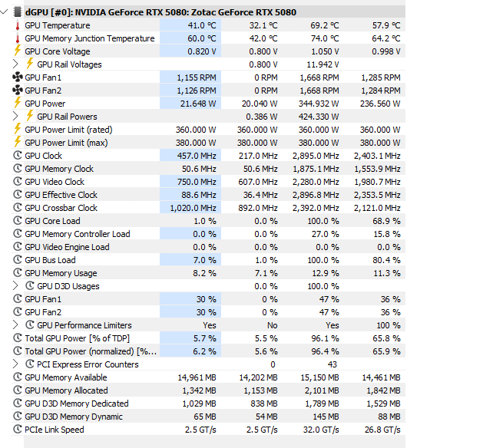Select the GPU Core Voltage label
483x448 pixels.
coord(58,51)
